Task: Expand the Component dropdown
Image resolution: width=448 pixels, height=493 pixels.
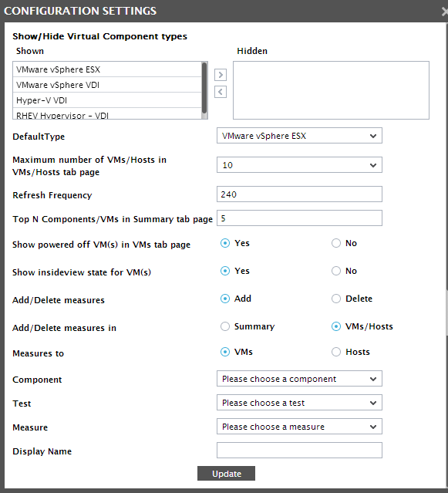Action: coord(299,379)
